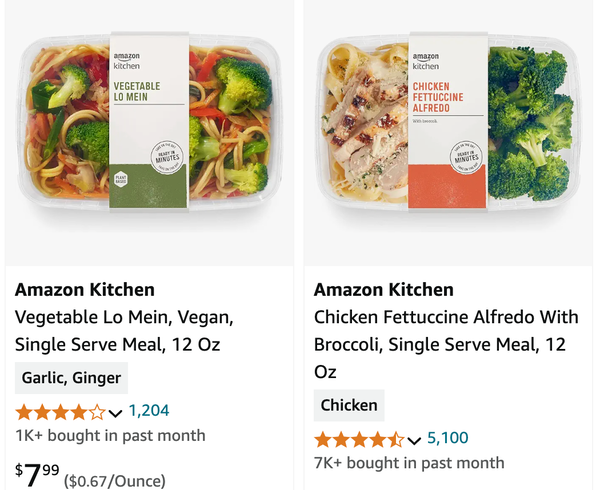Image resolution: width=600 pixels, height=490 pixels.
Task: Click the star rating for Chicken Fettuccine Alfredo
Action: click(x=359, y=440)
